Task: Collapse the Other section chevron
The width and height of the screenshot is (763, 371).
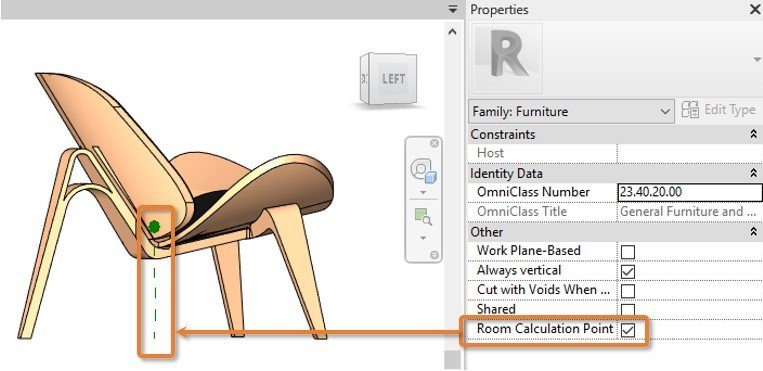Action: pos(753,232)
